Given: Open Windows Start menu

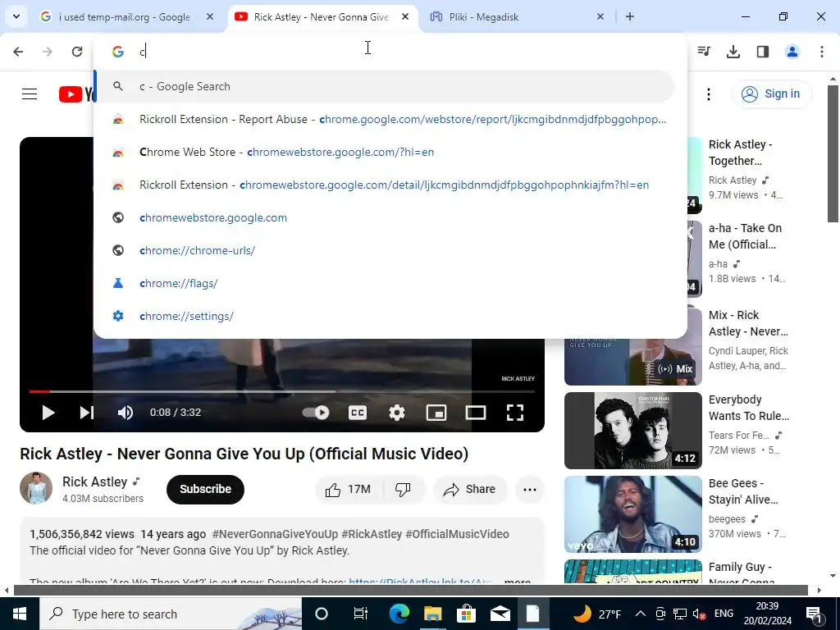Looking at the screenshot, I should (20, 614).
